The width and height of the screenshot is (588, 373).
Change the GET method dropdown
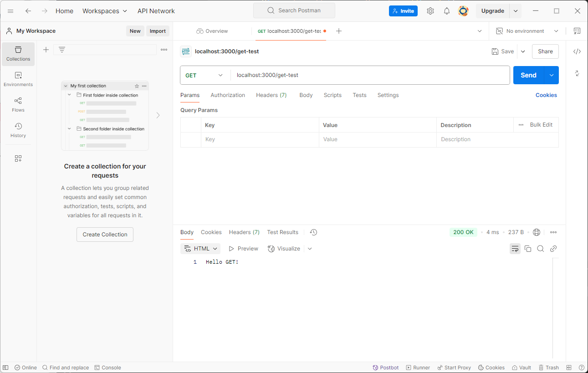pyautogui.click(x=205, y=75)
